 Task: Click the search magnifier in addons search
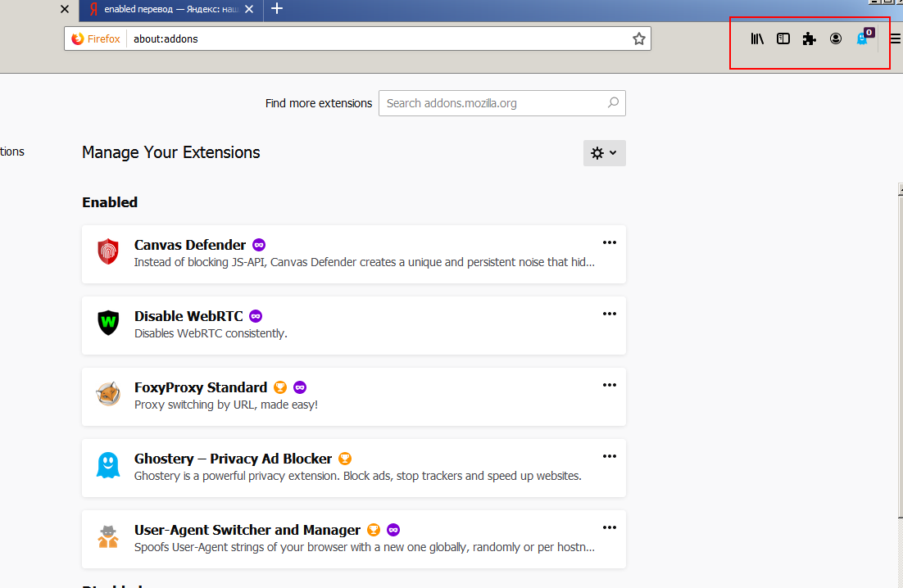(613, 102)
